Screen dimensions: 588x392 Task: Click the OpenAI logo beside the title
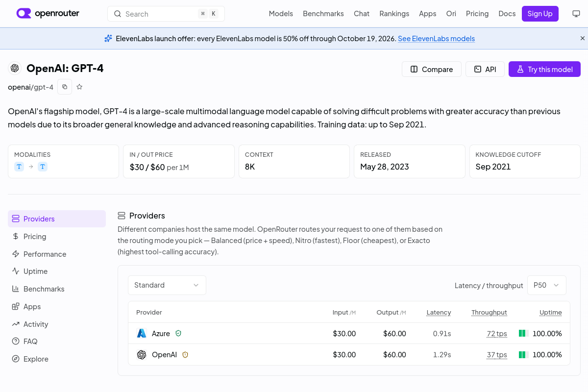tap(15, 68)
